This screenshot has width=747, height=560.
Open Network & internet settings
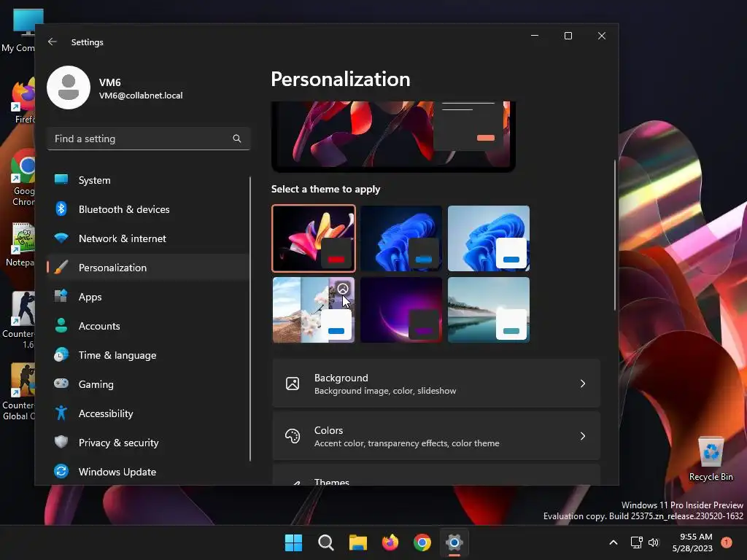148,238
